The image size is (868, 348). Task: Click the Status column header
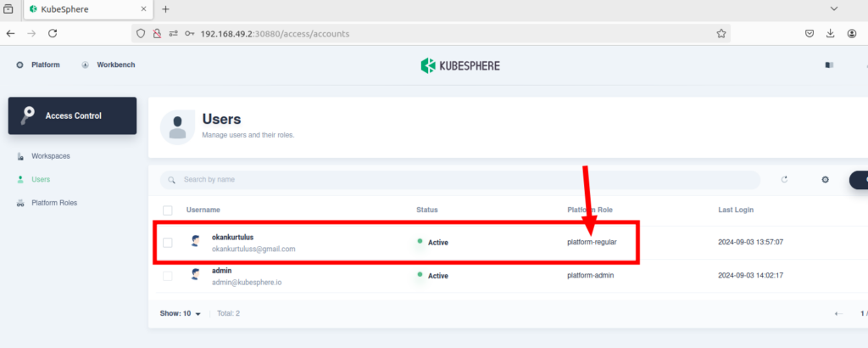point(427,210)
